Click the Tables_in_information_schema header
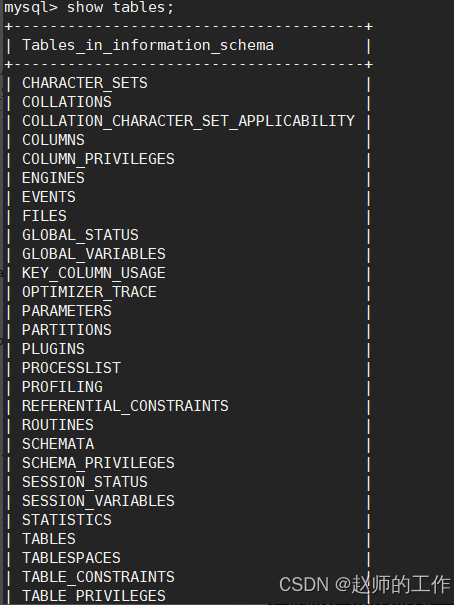Screen dimensions: 454x605 tap(148, 45)
